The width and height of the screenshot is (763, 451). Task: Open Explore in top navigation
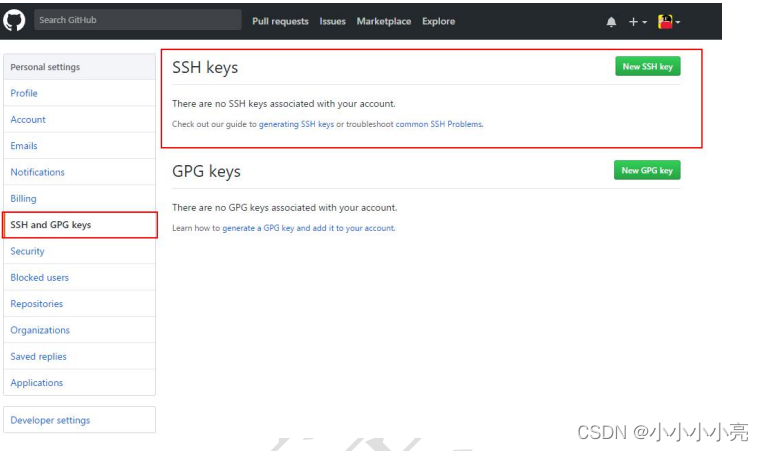click(438, 21)
